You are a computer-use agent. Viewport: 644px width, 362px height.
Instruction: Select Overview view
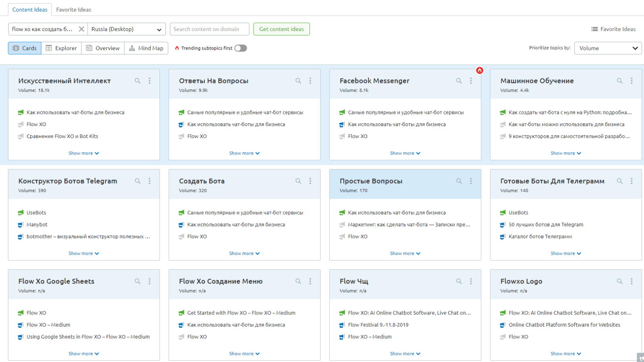coord(103,48)
